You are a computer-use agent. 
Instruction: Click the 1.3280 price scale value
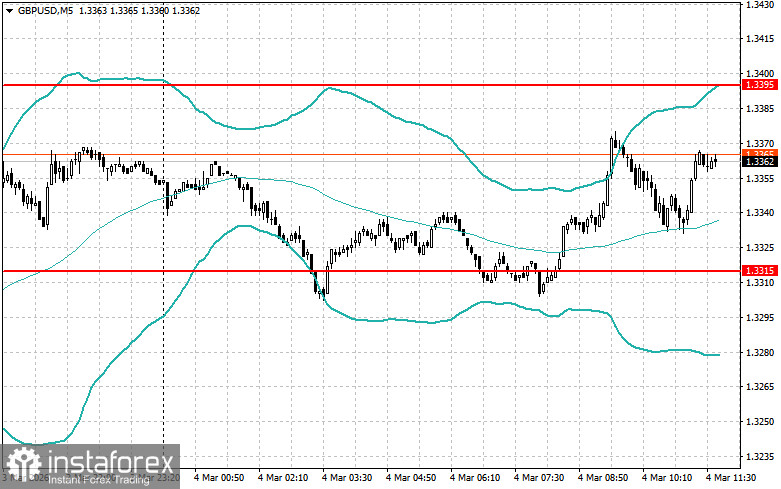(760, 353)
